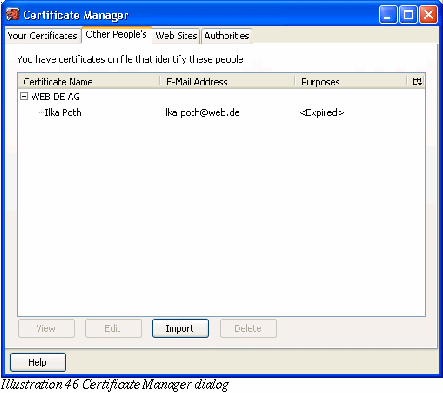Open the Web Sites tab
443x393 pixels.
pyautogui.click(x=176, y=36)
